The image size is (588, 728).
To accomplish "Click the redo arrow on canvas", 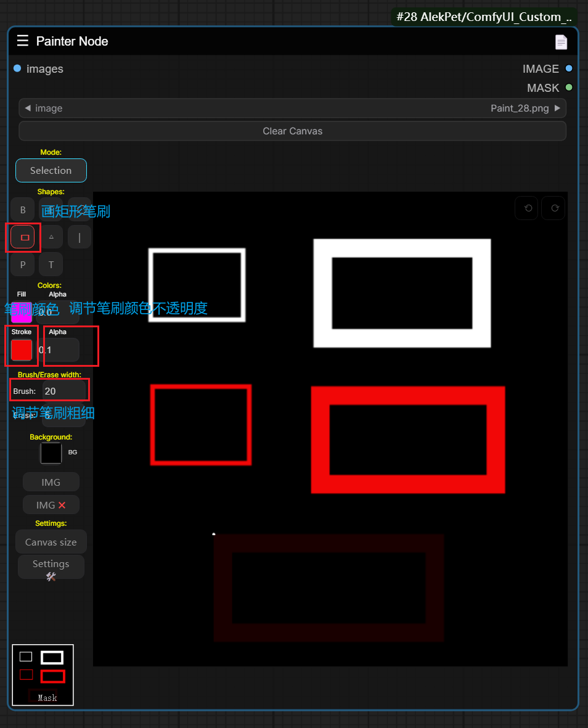I will coord(554,208).
